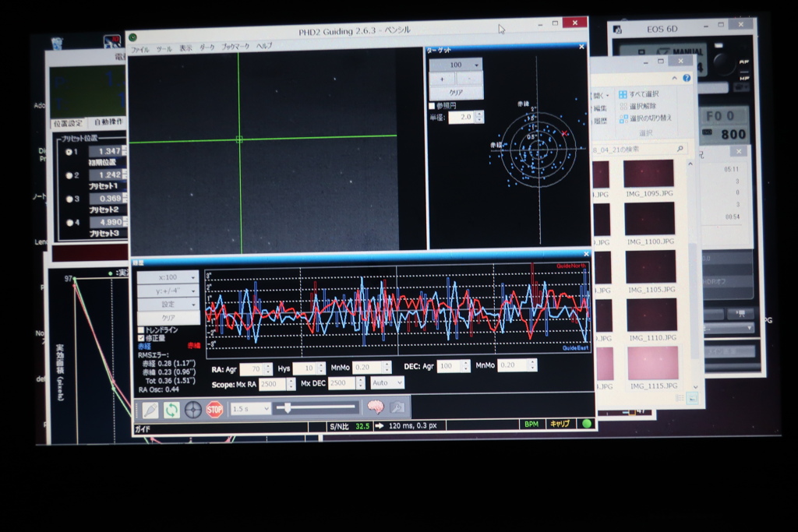Select the IMG_1115.JPG thumbnail
The width and height of the screenshot is (798, 532).
[653, 368]
